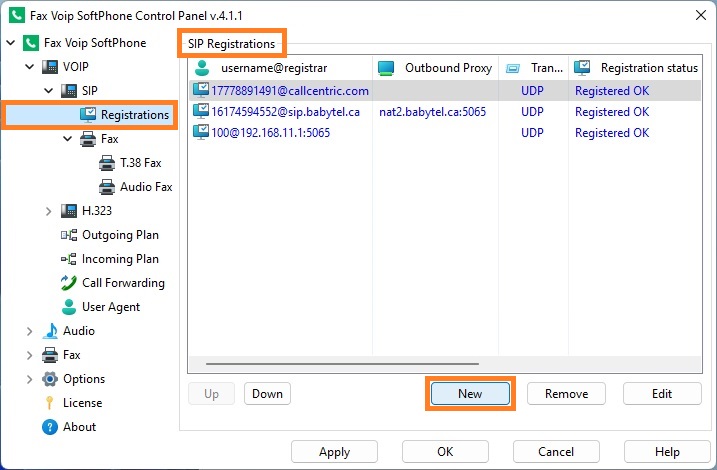Click the monitor icon in Outbound Proxy header
Image resolution: width=717 pixels, height=470 pixels.
pyautogui.click(x=386, y=68)
